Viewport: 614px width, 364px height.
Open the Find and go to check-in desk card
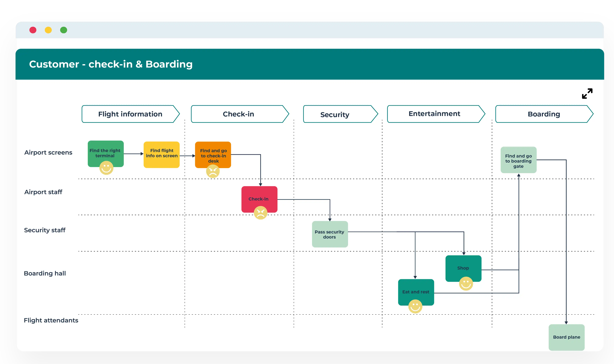tap(213, 155)
